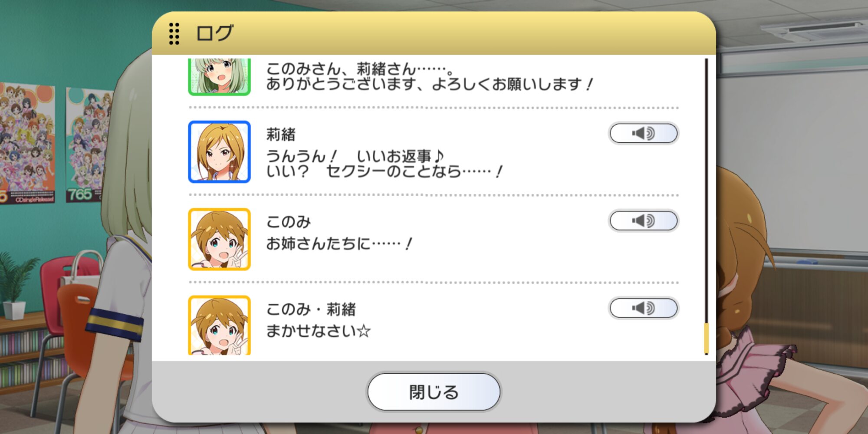Click the text うんうん！ いいお返事♪
The width and height of the screenshot is (868, 434).
[355, 156]
